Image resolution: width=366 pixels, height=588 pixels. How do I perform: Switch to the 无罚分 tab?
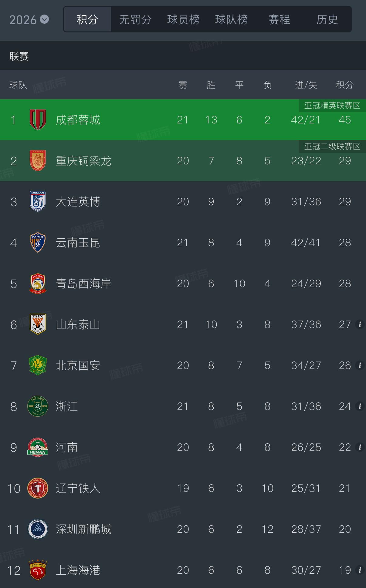point(135,20)
